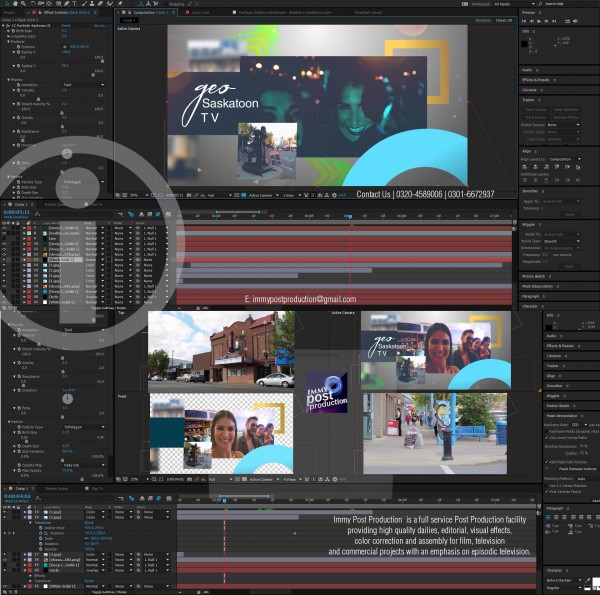The width and height of the screenshot is (600, 595).
Task: Select the Selection tool in top toolbar
Action: pos(7,3)
